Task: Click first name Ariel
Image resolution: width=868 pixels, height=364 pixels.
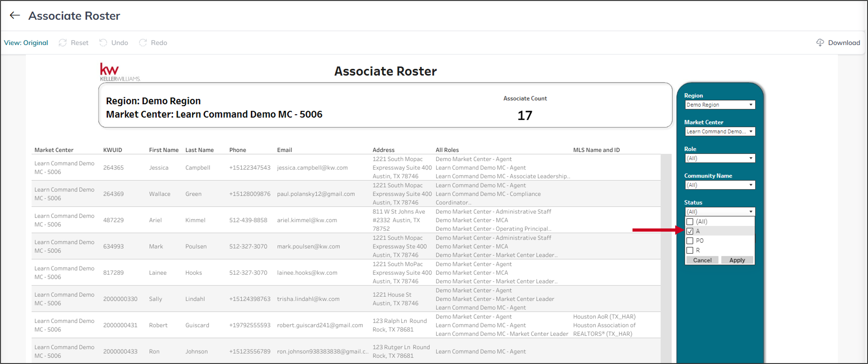Action: pos(155,220)
